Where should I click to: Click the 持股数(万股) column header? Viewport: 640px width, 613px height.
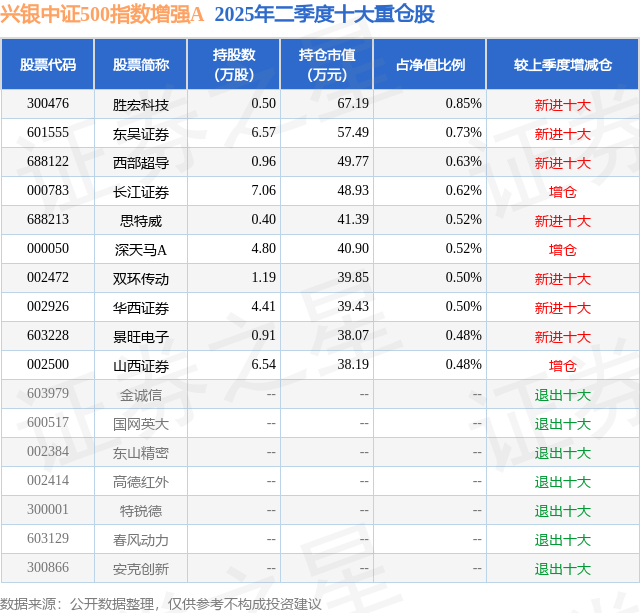coord(234,64)
